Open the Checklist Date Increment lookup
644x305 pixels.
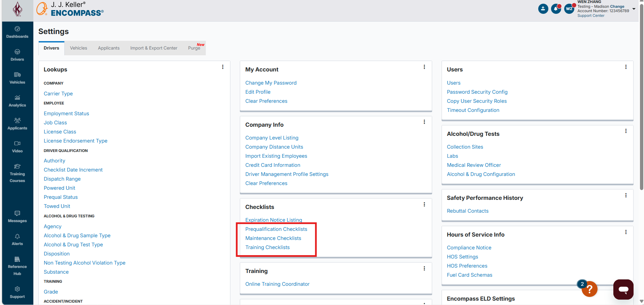point(73,170)
